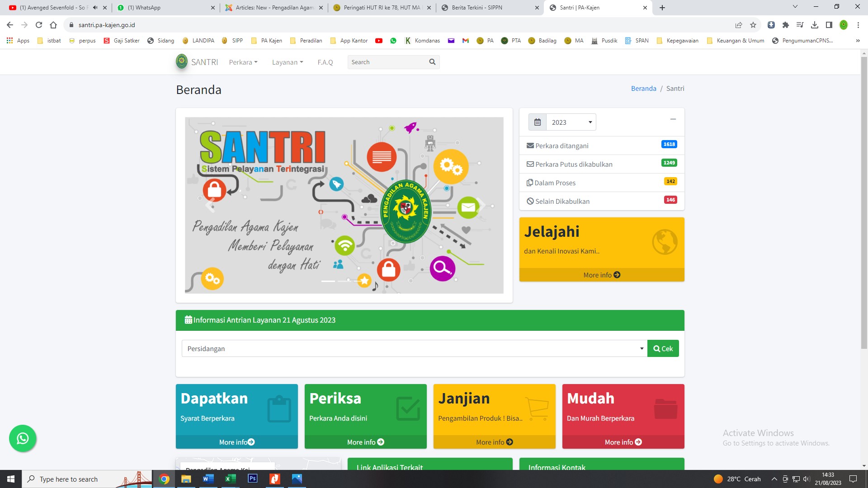Open the year 2023 dropdown

point(571,122)
